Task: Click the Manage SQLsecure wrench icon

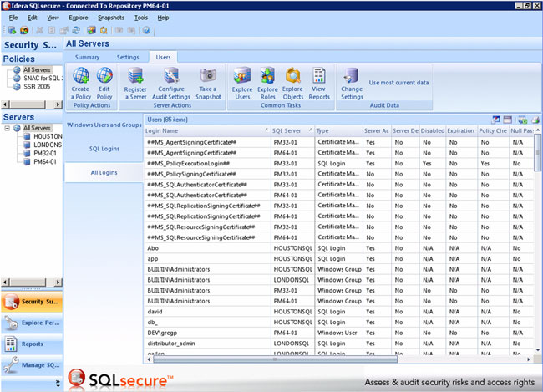Action: [11, 365]
